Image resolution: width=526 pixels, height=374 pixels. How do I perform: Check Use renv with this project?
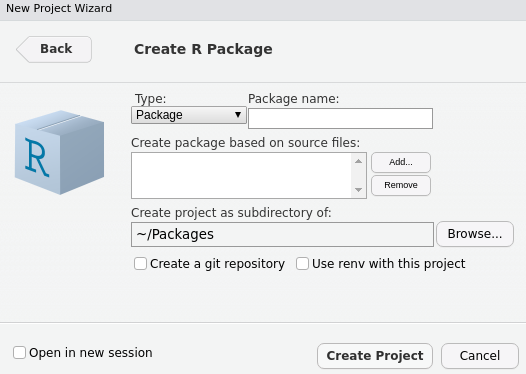(302, 264)
